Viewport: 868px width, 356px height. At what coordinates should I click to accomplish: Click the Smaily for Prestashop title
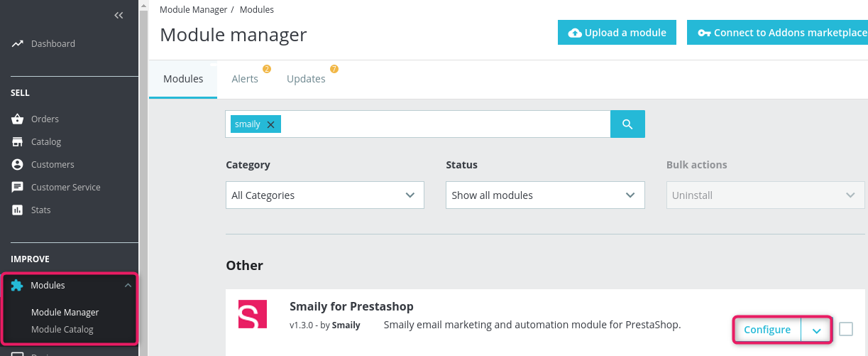click(351, 307)
